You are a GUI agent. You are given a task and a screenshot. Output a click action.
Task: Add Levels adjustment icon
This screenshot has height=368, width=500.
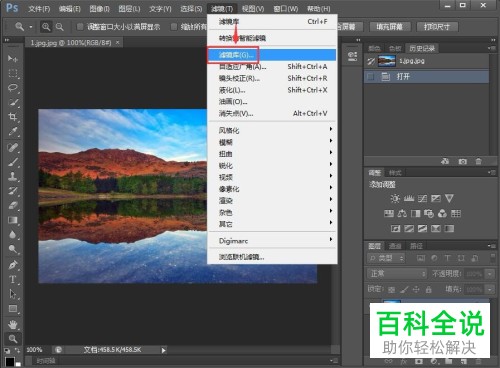pos(409,199)
